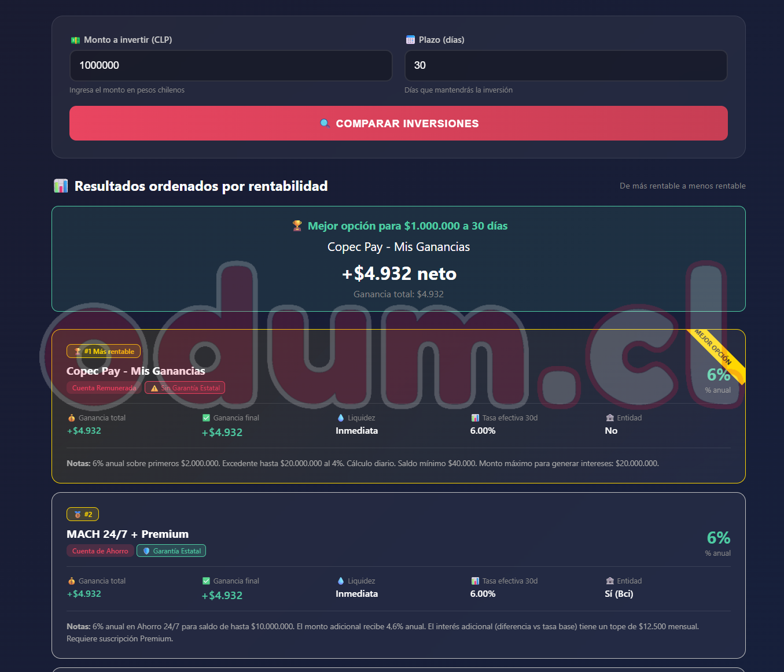784x672 pixels.
Task: Click Copec Pay's Entidad value 'No'
Action: (611, 431)
